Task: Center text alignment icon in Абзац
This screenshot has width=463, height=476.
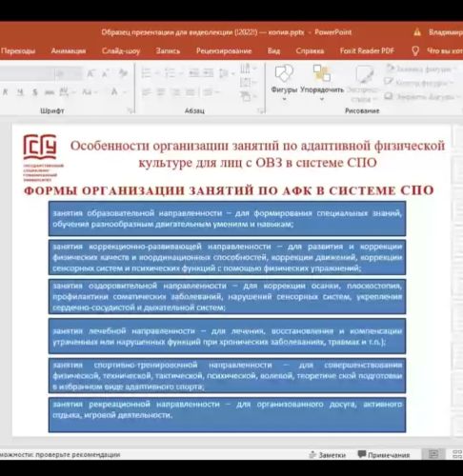Action: [x=161, y=92]
